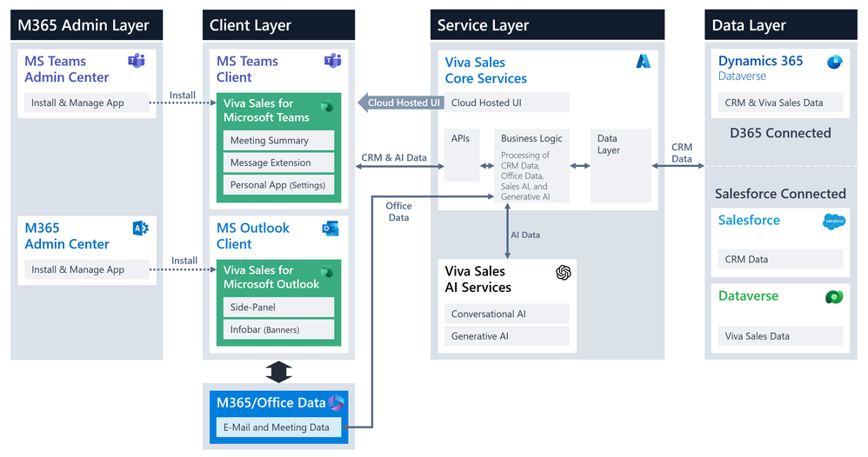Click the Viva Sales for Microsoft Teams heading
The image size is (868, 457).
click(266, 110)
